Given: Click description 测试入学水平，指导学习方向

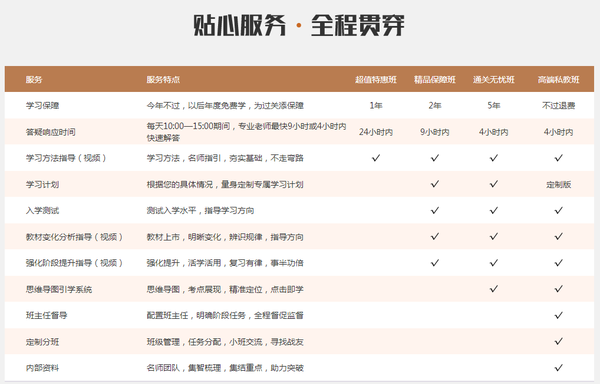Looking at the screenshot, I should [x=200, y=210].
